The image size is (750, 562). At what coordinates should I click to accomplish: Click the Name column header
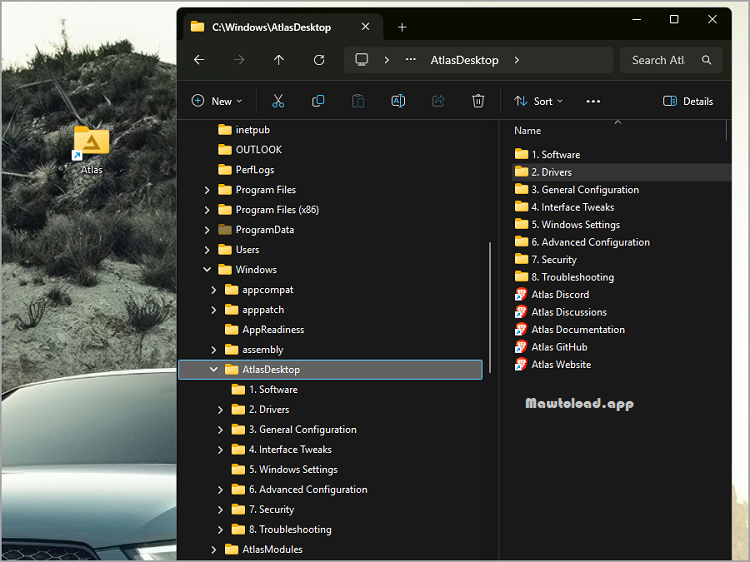point(527,131)
